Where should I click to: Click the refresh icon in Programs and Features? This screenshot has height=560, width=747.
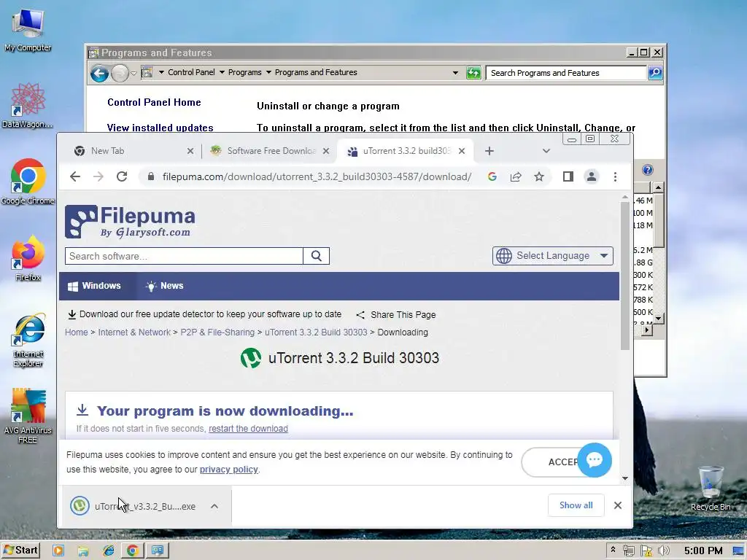[x=473, y=72]
